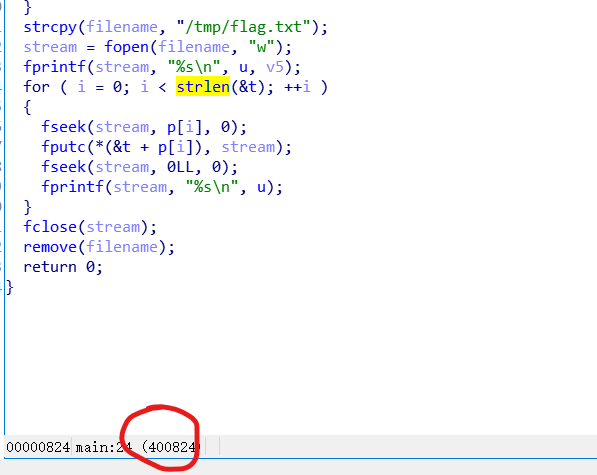
Task: Click the fprintf call inside the loop body
Action: click(x=72, y=187)
